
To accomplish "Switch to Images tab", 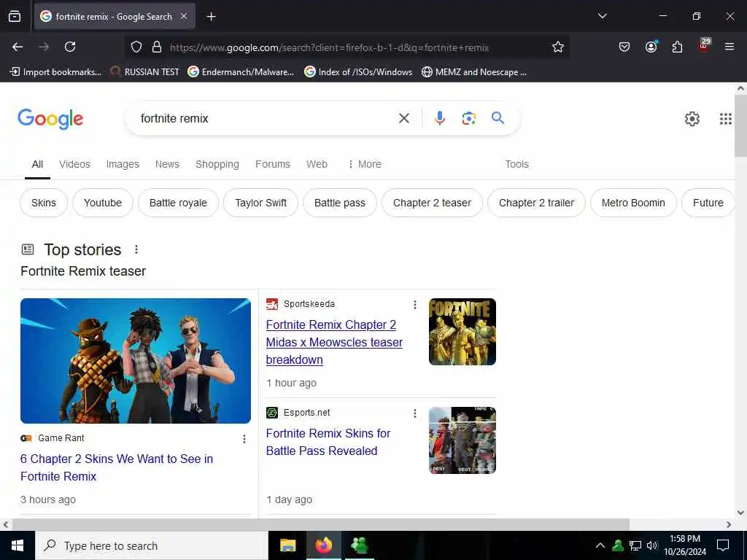I will (x=123, y=164).
